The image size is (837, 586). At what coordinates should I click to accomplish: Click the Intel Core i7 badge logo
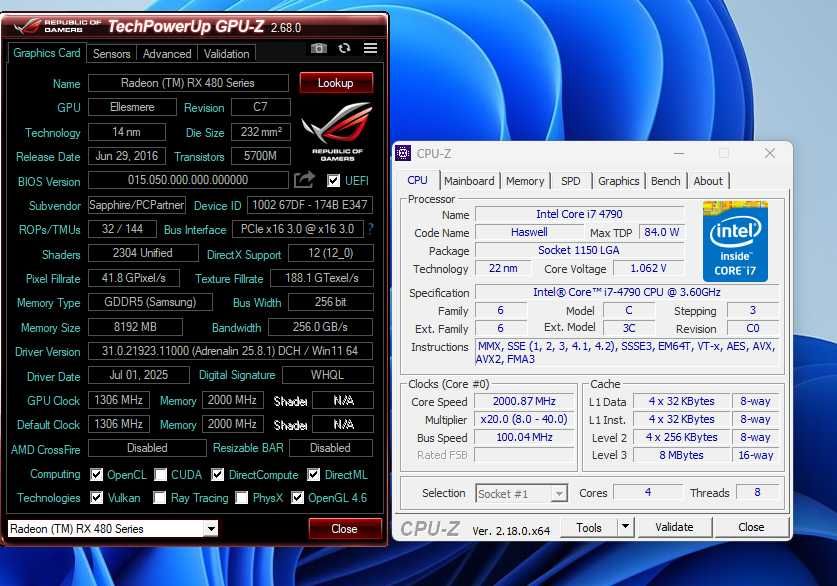click(x=735, y=241)
